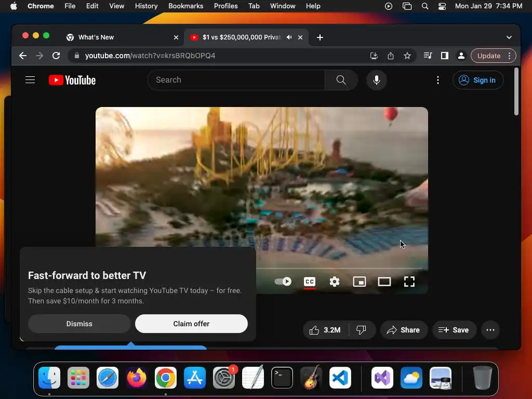Open a new tab
This screenshot has height=399, width=532.
click(320, 37)
